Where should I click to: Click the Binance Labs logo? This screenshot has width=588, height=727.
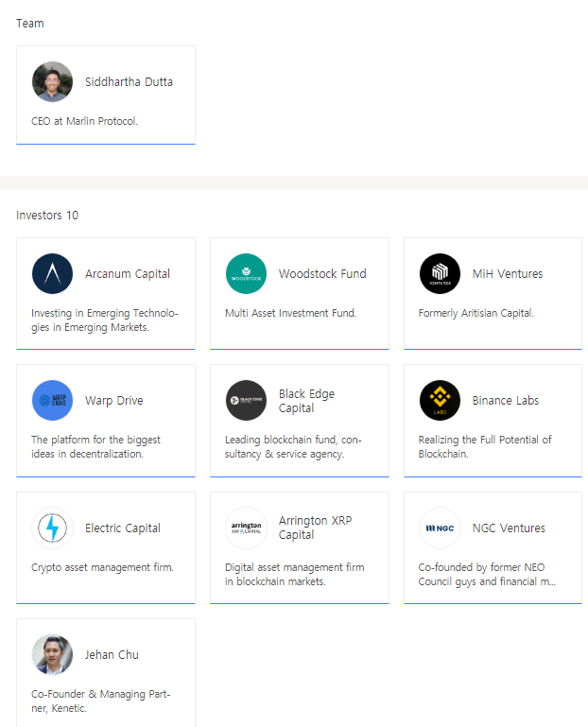coord(441,400)
